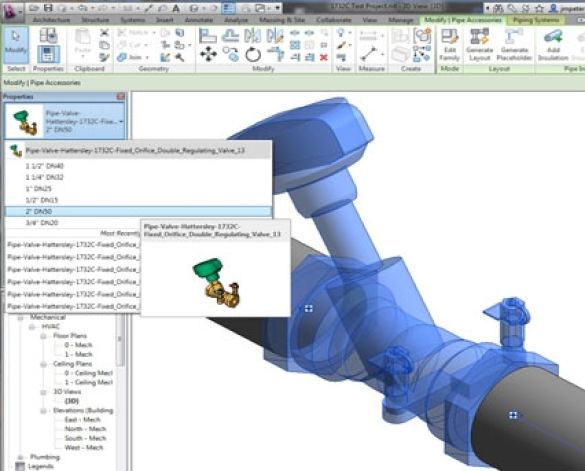Image resolution: width=585 pixels, height=471 pixels.
Task: Select Mirror - Pick Axis tool
Action: (253, 36)
